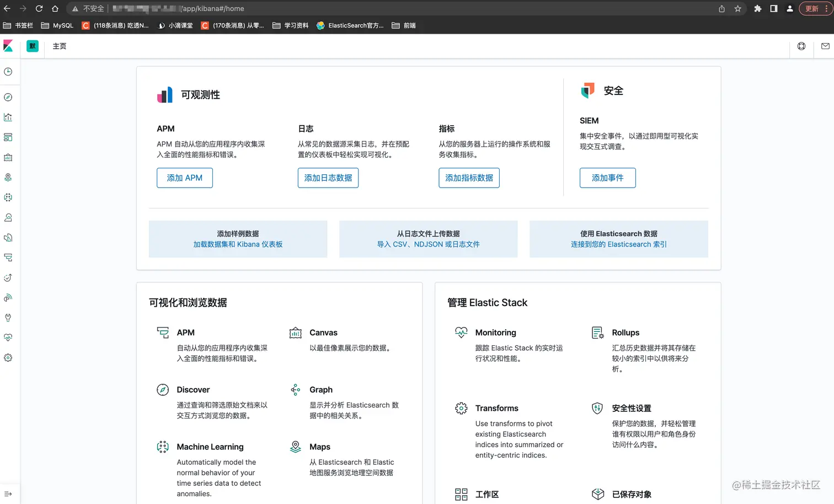834x504 pixels.
Task: Open Uptime icon in left sidebar
Action: point(8,277)
